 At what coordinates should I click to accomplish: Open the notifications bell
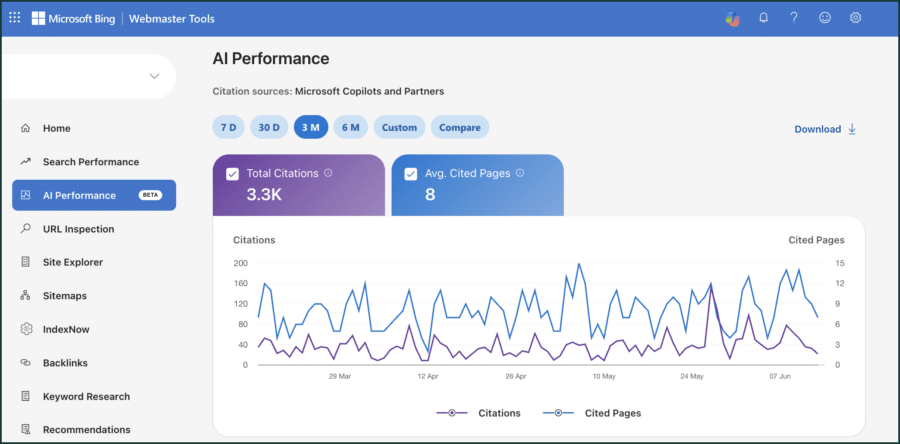[x=763, y=18]
